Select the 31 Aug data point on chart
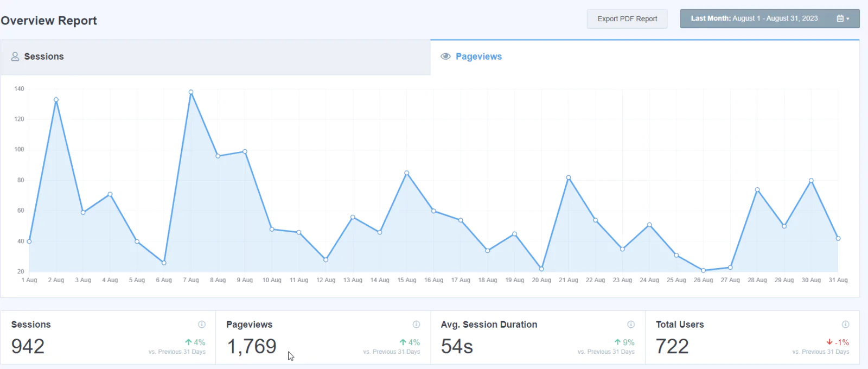868x369 pixels. point(838,239)
